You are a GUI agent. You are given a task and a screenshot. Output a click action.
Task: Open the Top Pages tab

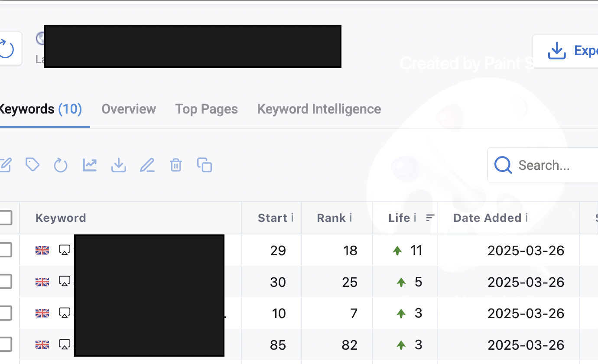pyautogui.click(x=207, y=109)
